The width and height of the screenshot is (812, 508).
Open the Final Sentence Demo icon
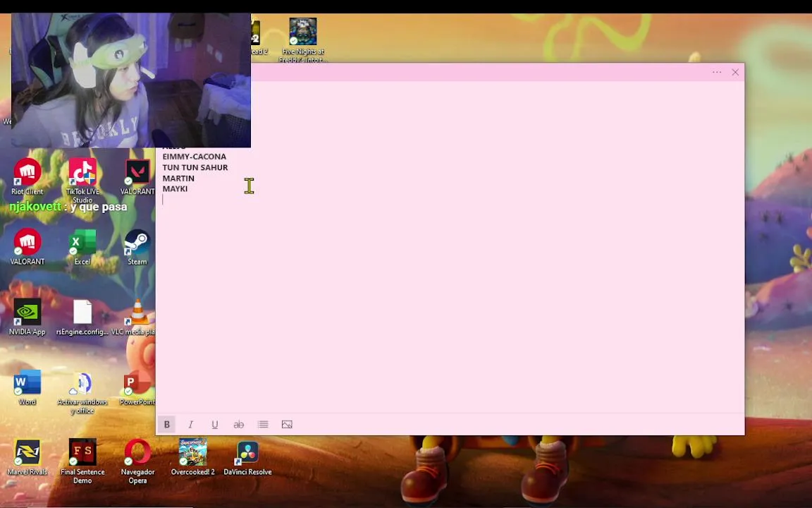pyautogui.click(x=82, y=461)
